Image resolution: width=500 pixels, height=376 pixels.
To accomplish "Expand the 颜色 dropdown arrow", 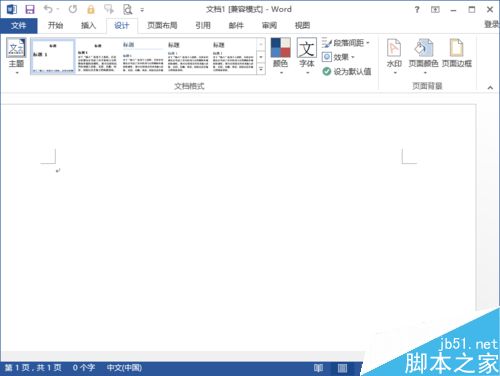I will (x=281, y=72).
